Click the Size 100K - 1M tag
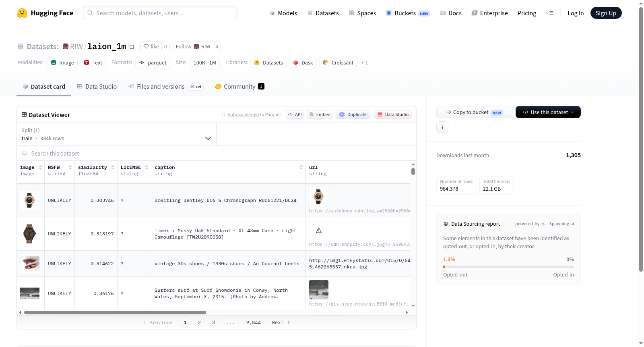Viewport: 644px width, 347px height. pos(205,62)
